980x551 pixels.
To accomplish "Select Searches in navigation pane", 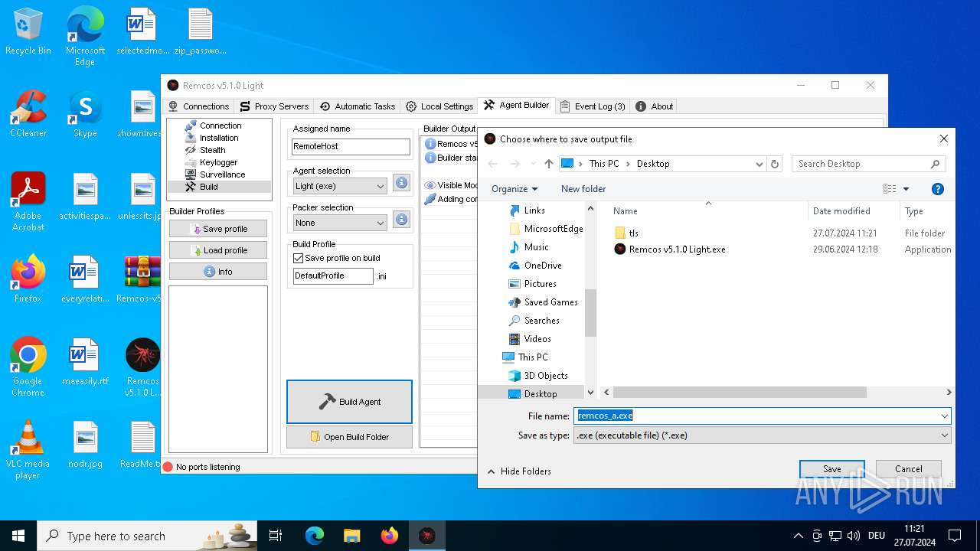I will point(541,321).
